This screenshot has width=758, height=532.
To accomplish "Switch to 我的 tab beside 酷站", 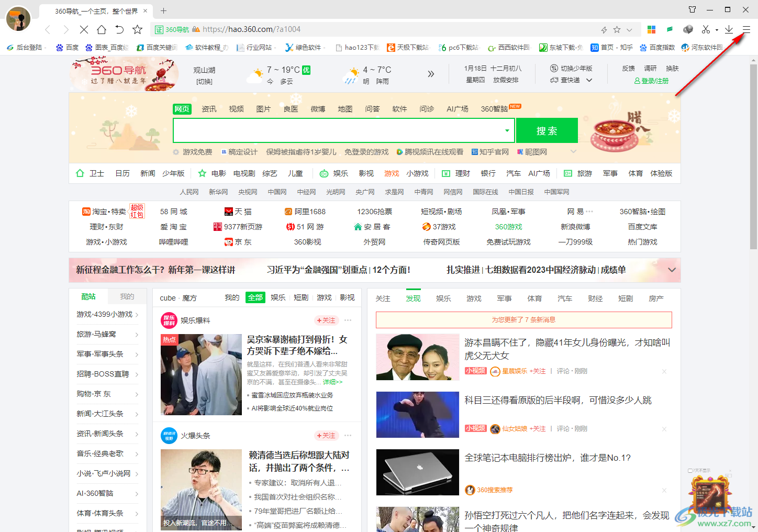I will pyautogui.click(x=127, y=296).
